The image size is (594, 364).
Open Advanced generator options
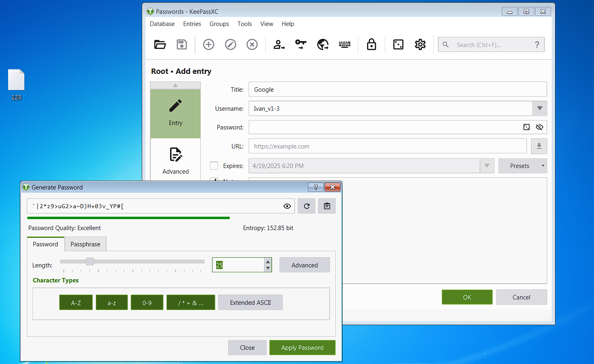click(x=304, y=265)
